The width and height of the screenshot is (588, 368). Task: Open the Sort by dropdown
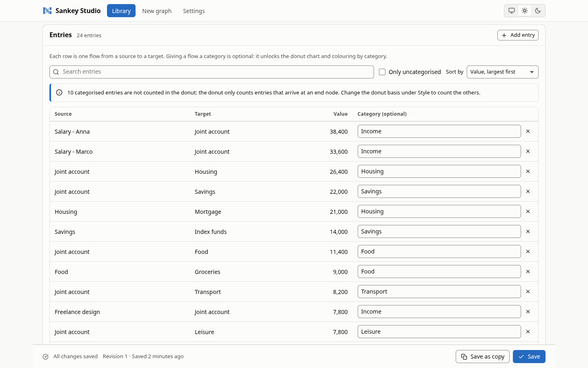[502, 72]
